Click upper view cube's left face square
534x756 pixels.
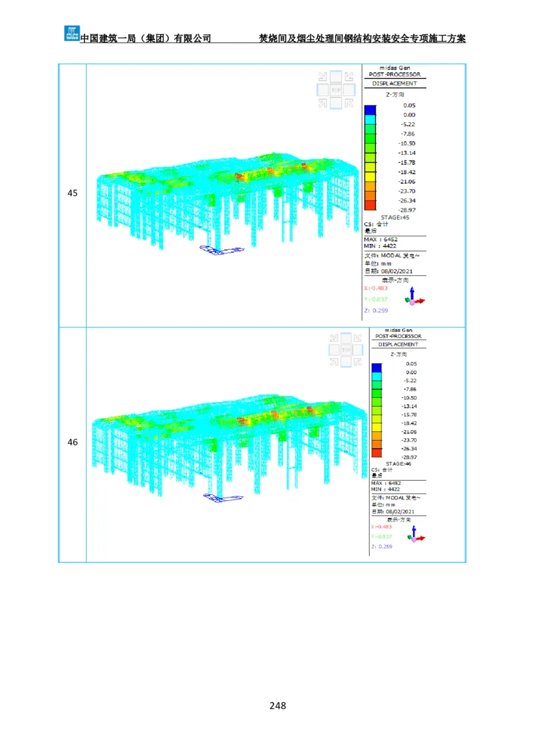(x=323, y=89)
